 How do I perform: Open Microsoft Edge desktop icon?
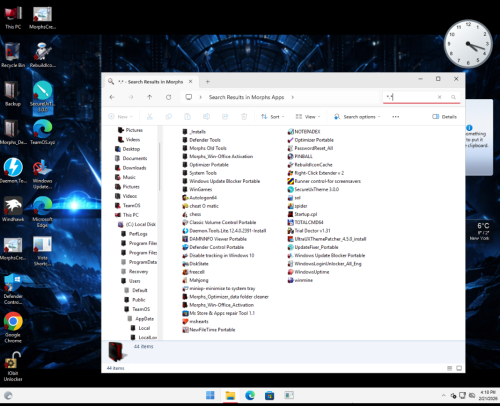(x=42, y=212)
